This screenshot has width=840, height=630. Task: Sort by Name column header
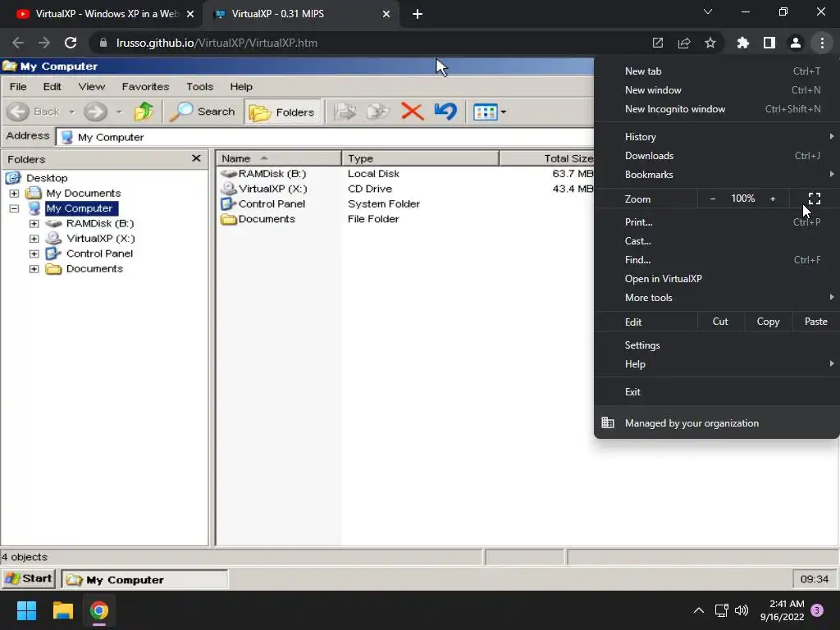click(279, 158)
